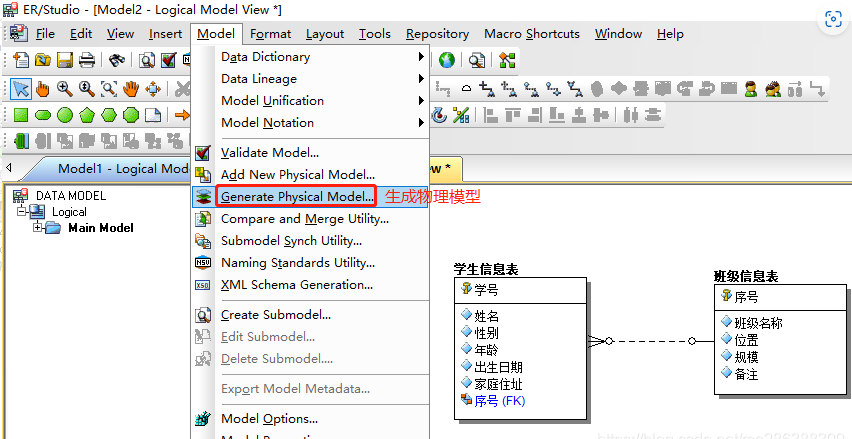Click the tab scroll-left arrow
The width and height of the screenshot is (852, 439).
[9, 168]
